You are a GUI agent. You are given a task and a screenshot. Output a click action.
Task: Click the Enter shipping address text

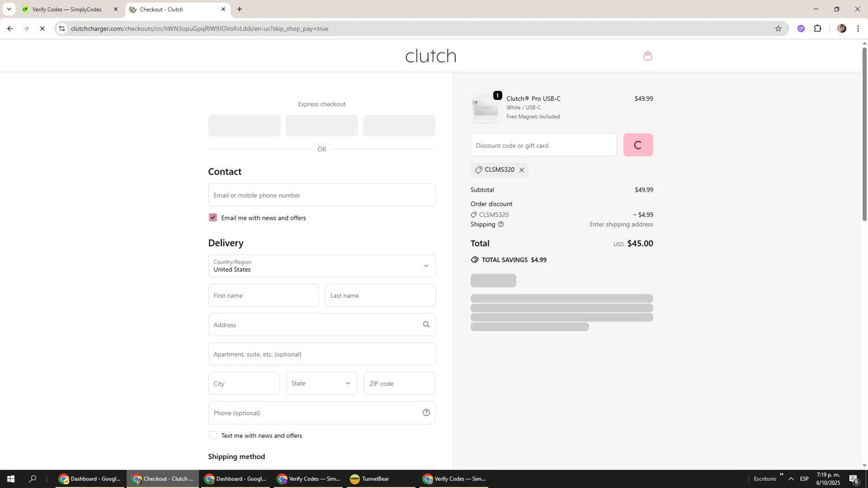pos(621,224)
